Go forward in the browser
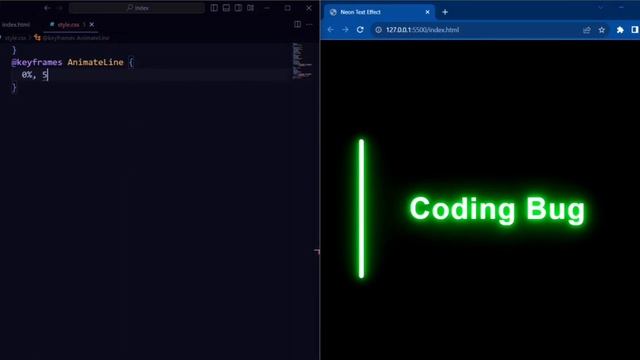This screenshot has height=360, width=640. coord(345,30)
